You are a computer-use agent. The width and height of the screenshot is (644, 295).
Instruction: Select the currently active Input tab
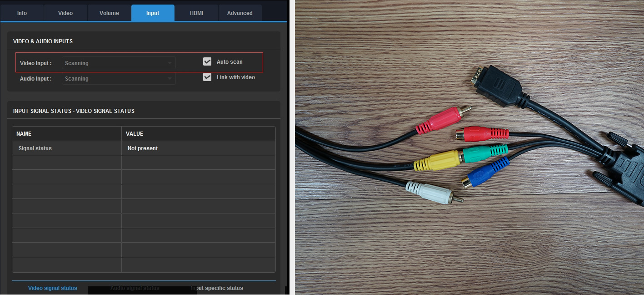coord(152,13)
